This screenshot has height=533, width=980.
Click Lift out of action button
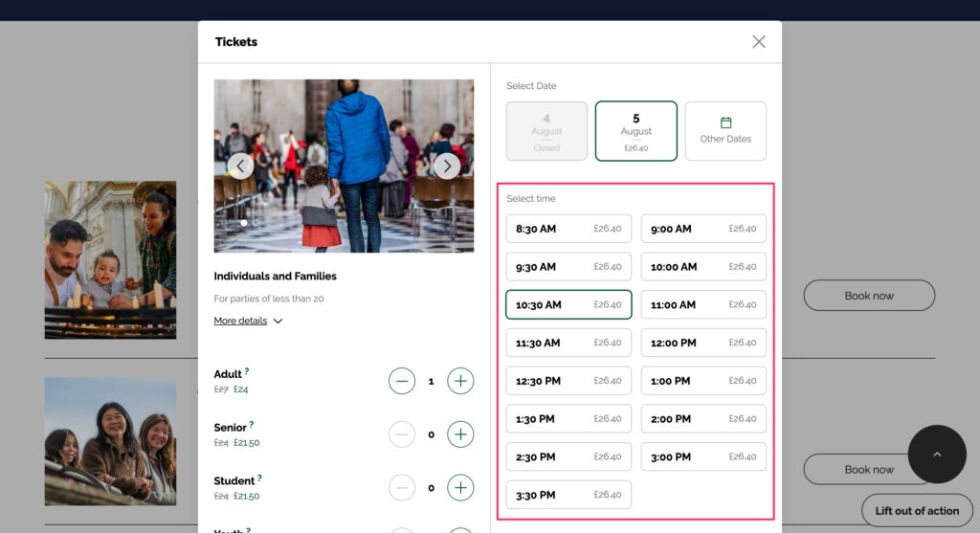coord(917,510)
